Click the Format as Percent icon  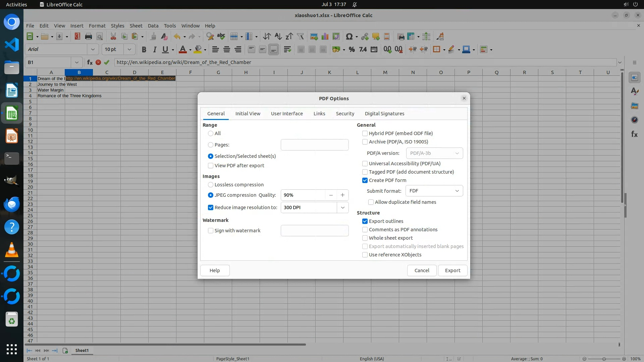pyautogui.click(x=352, y=50)
